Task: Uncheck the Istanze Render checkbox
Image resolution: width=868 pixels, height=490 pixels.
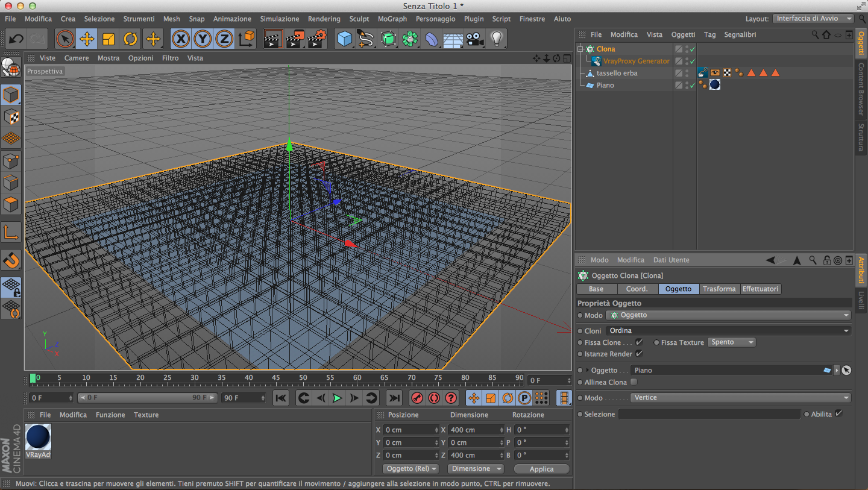Action: (x=639, y=354)
